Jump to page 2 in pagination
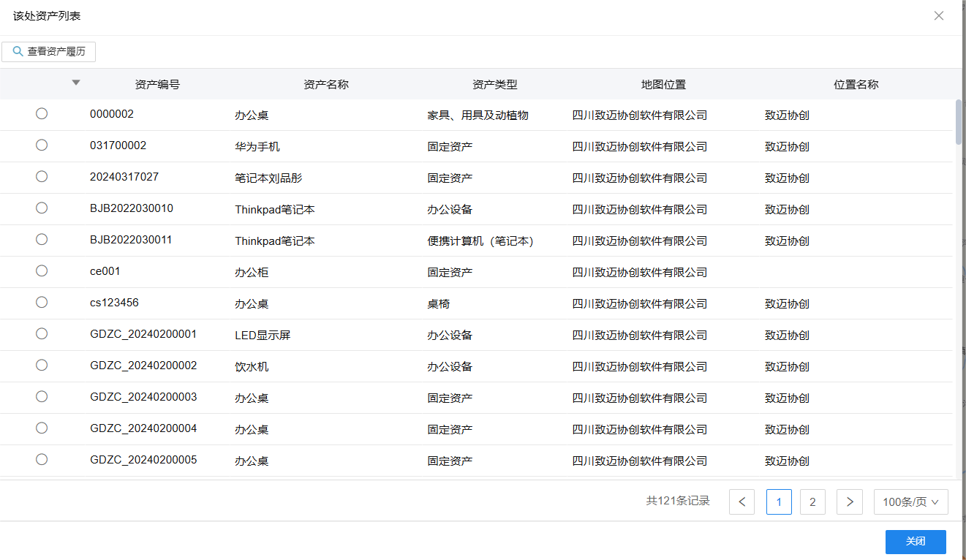The image size is (966, 560). click(812, 502)
